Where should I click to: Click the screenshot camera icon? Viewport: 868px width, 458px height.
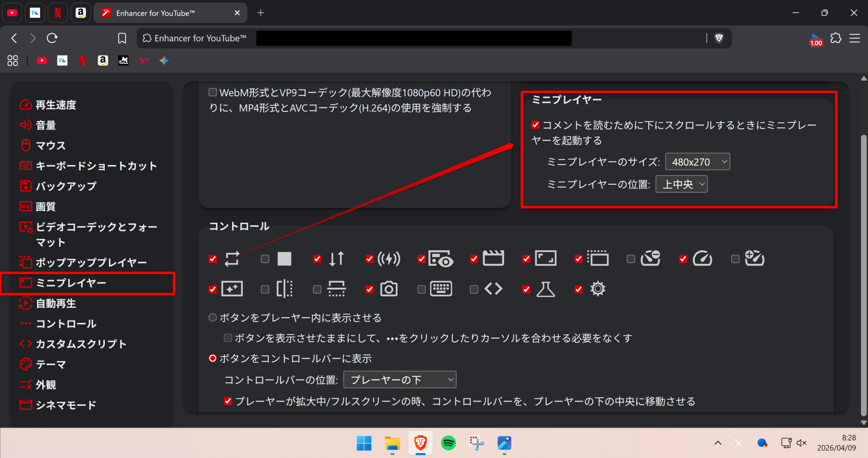coord(389,289)
